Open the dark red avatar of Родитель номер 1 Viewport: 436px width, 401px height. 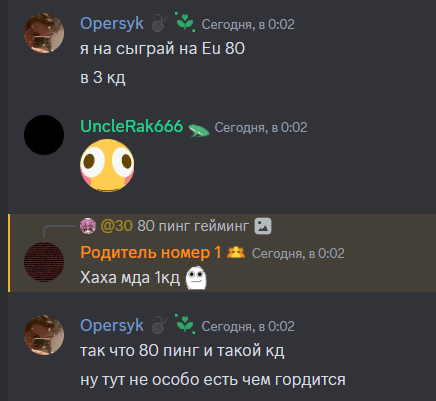pyautogui.click(x=44, y=262)
